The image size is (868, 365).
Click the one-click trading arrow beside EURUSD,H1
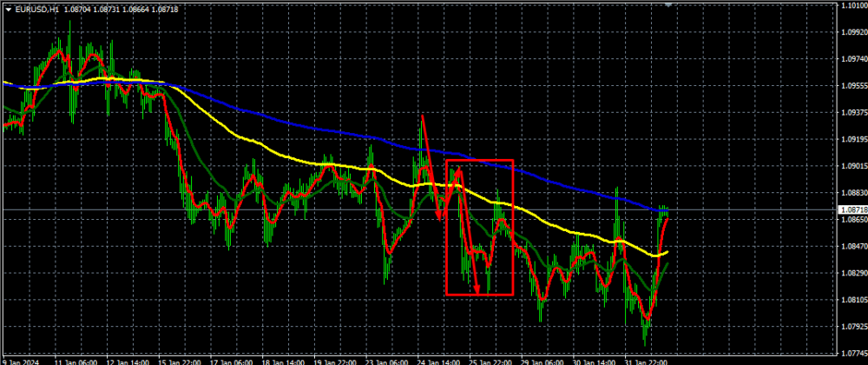point(8,9)
